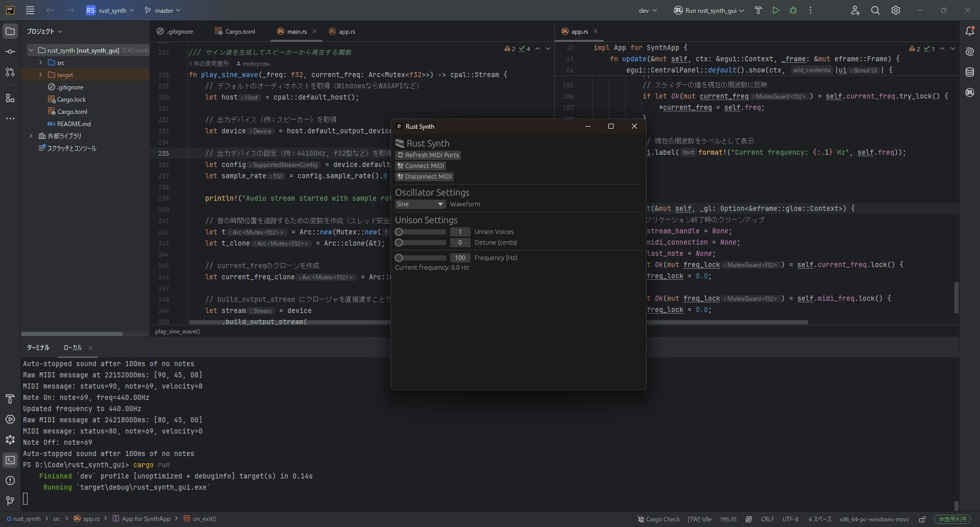Show more tool windows ellipsis

(10, 118)
